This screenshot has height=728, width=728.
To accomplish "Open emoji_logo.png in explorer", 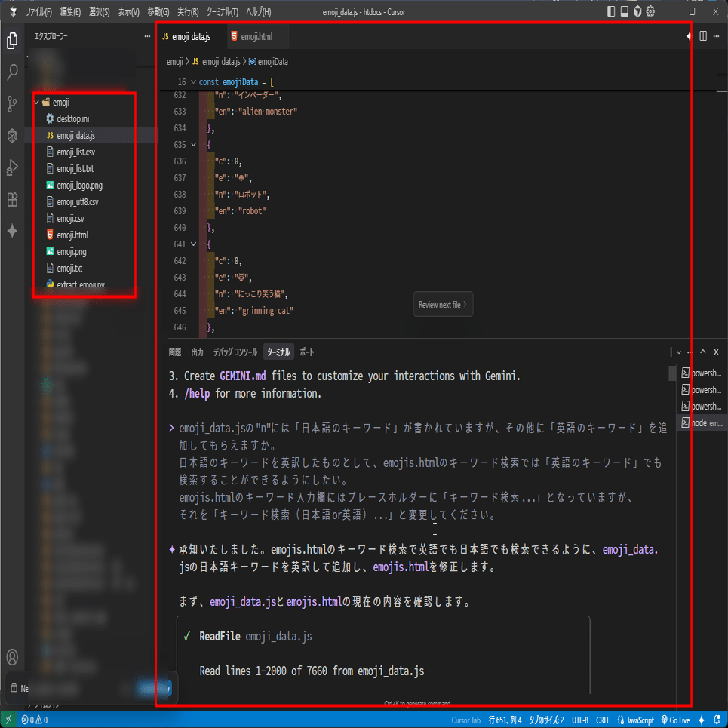I will pyautogui.click(x=79, y=186).
